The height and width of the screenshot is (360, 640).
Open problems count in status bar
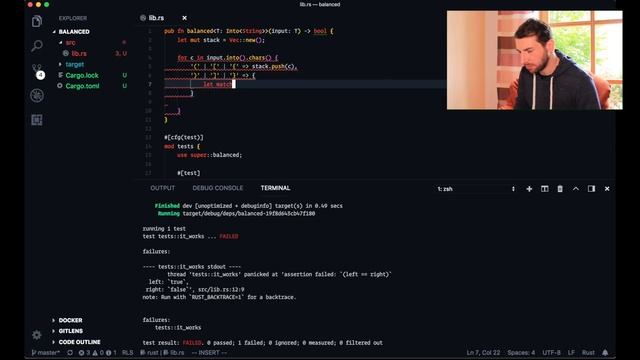pyautogui.click(x=98, y=353)
